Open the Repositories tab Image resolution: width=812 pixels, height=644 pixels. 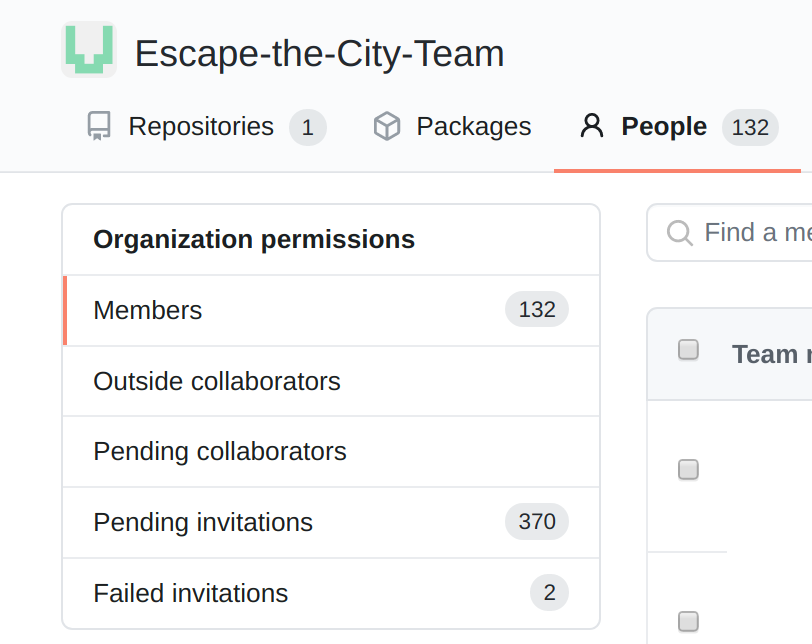[x=201, y=127]
